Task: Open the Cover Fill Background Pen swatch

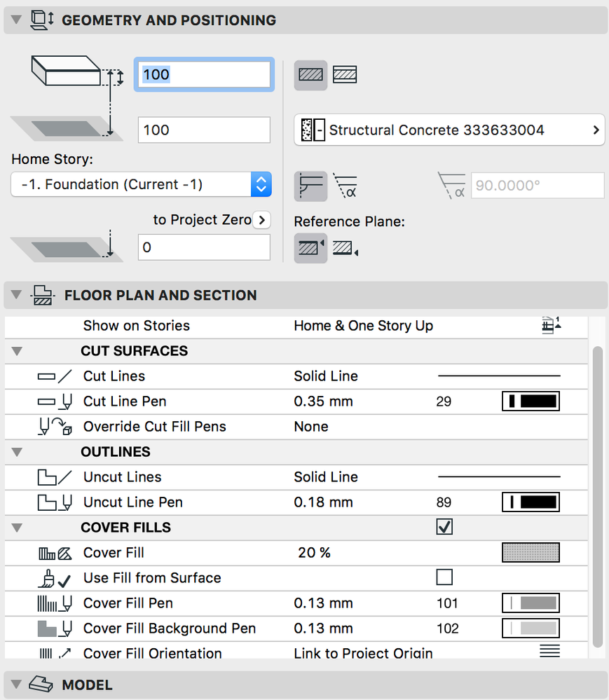Action: coord(531,628)
